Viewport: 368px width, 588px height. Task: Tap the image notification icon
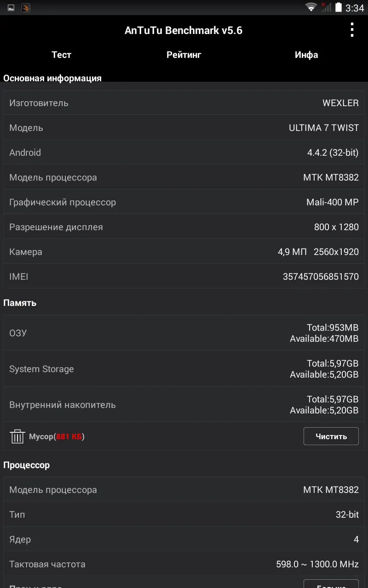click(11, 8)
